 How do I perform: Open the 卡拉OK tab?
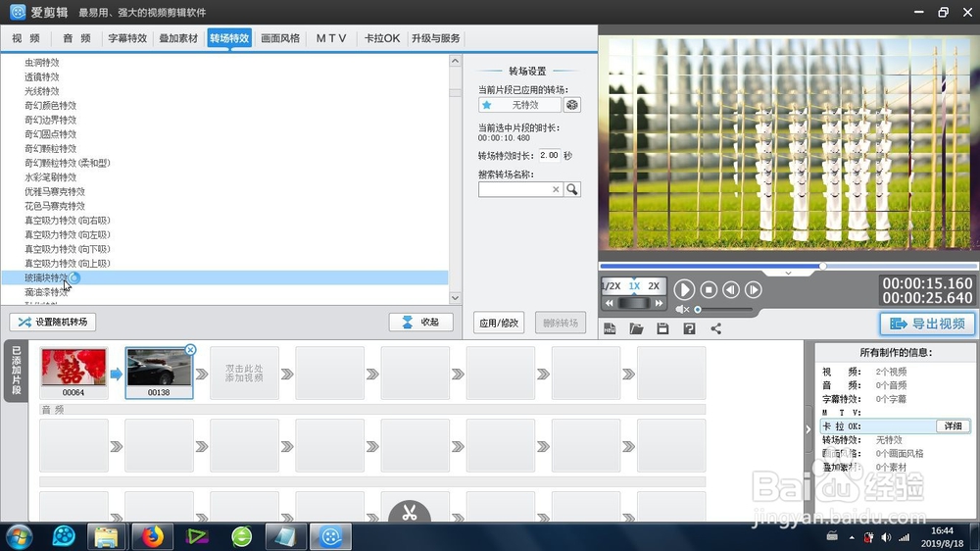pyautogui.click(x=382, y=38)
